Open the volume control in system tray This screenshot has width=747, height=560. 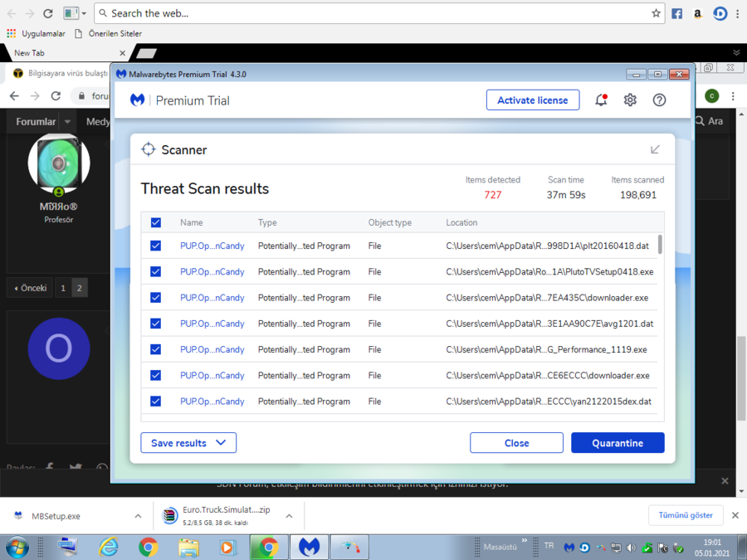(x=632, y=548)
